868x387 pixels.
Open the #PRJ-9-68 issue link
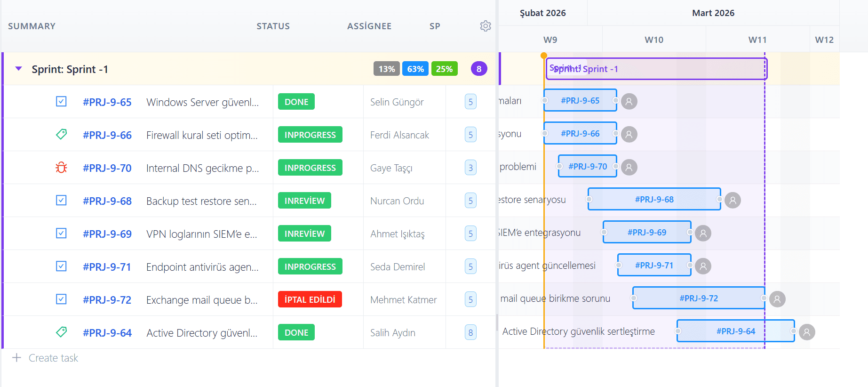pyautogui.click(x=107, y=201)
